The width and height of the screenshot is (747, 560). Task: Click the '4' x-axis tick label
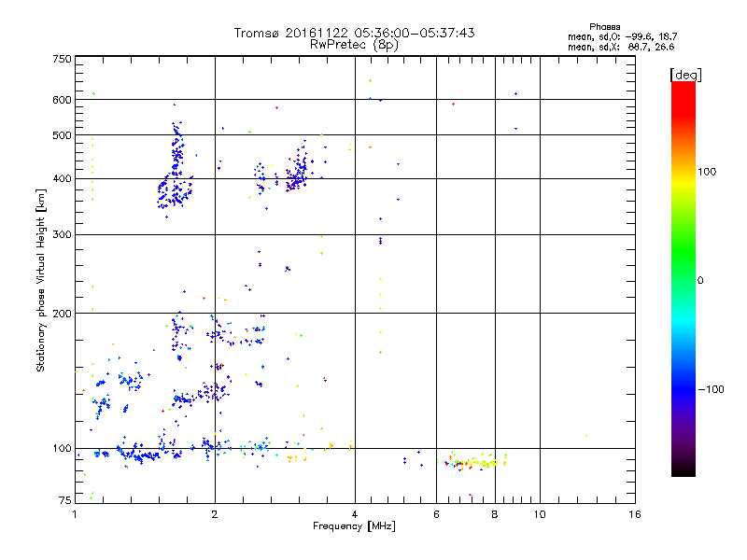coord(355,514)
